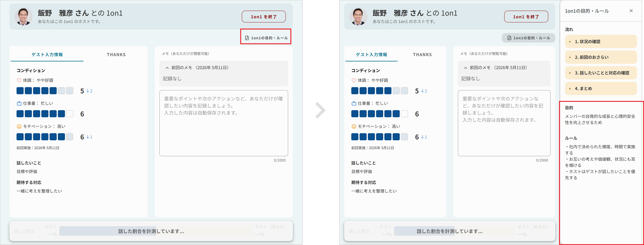The image size is (644, 245).
Task: Click 前回実施:2026年 5月11日 in left screenshot
Action: pyautogui.click(x=38, y=148)
